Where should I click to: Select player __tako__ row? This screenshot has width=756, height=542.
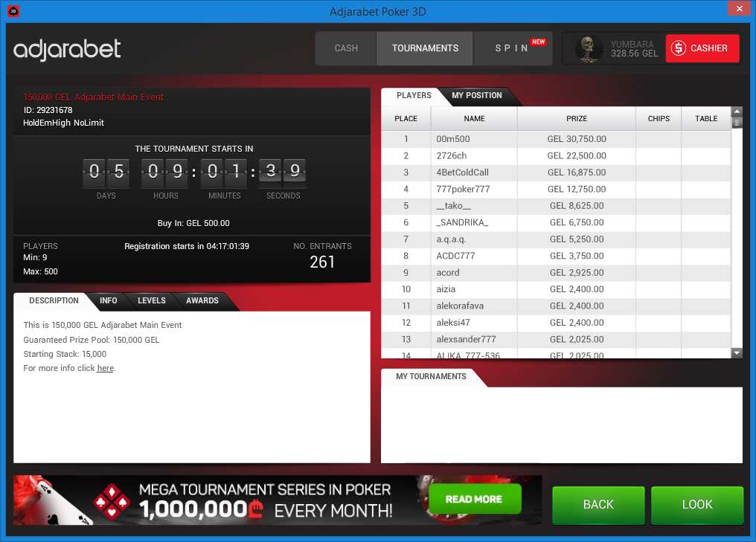pos(556,206)
